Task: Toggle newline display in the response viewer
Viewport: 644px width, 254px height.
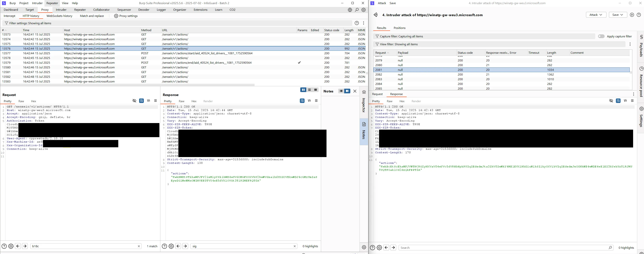Action: [x=309, y=101]
